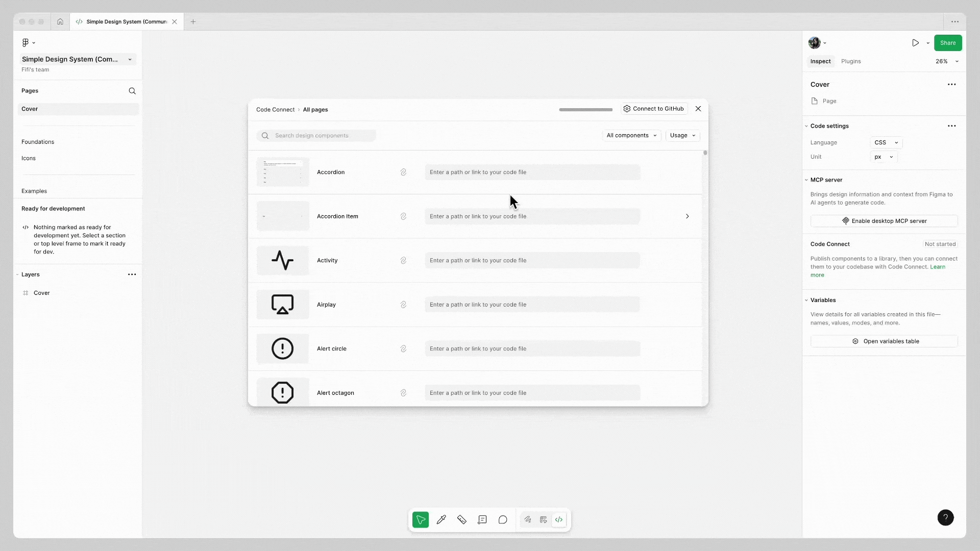Click the progress bar in the Code Connect dialog

coord(585,109)
